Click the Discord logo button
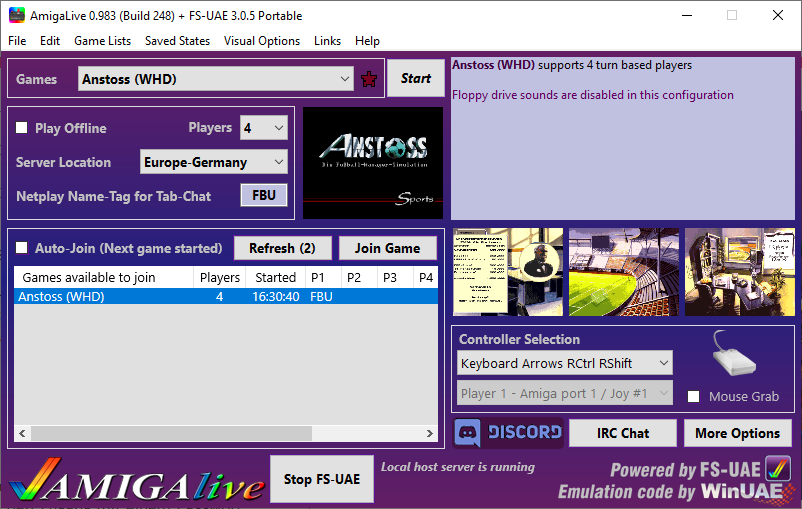The width and height of the screenshot is (802, 509). pyautogui.click(x=509, y=432)
